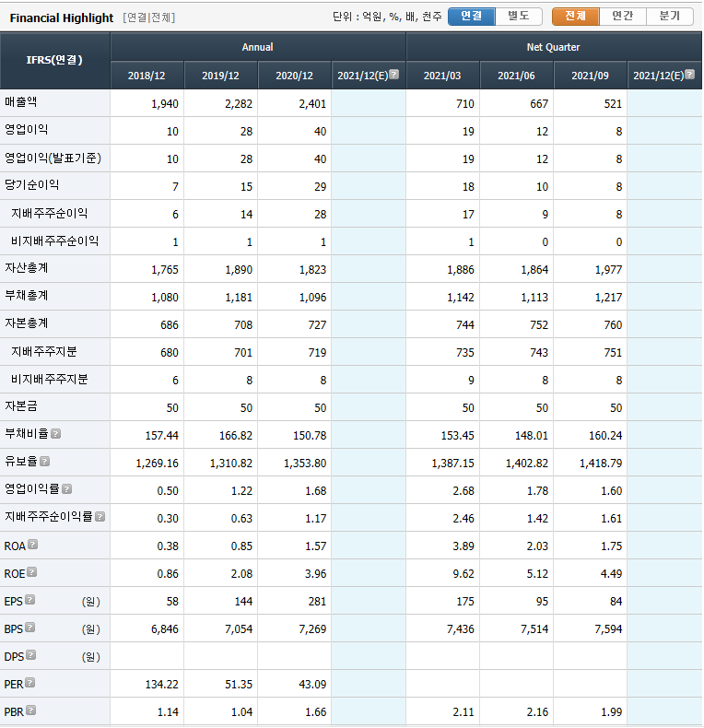
Task: Select the 매출액 row label
Action: (x=20, y=101)
